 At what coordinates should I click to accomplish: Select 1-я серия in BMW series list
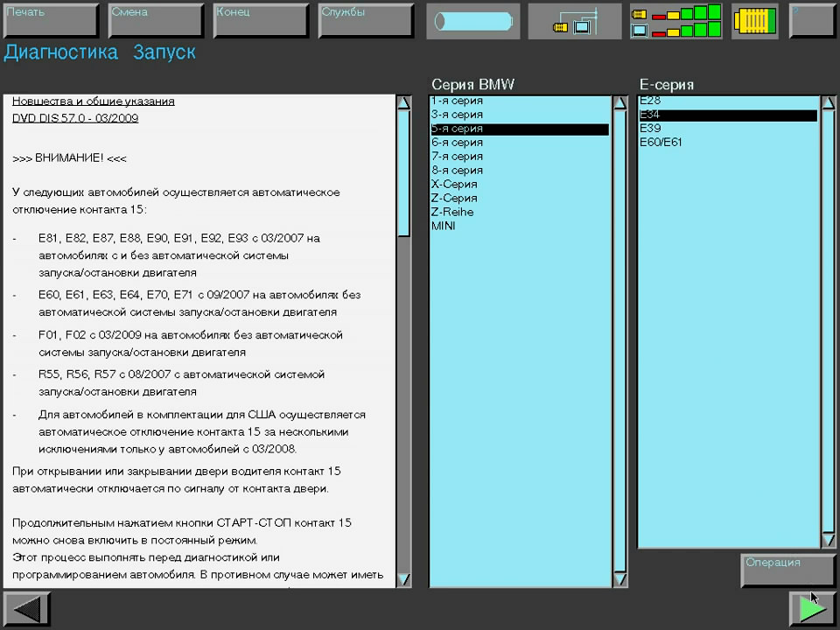click(x=520, y=101)
